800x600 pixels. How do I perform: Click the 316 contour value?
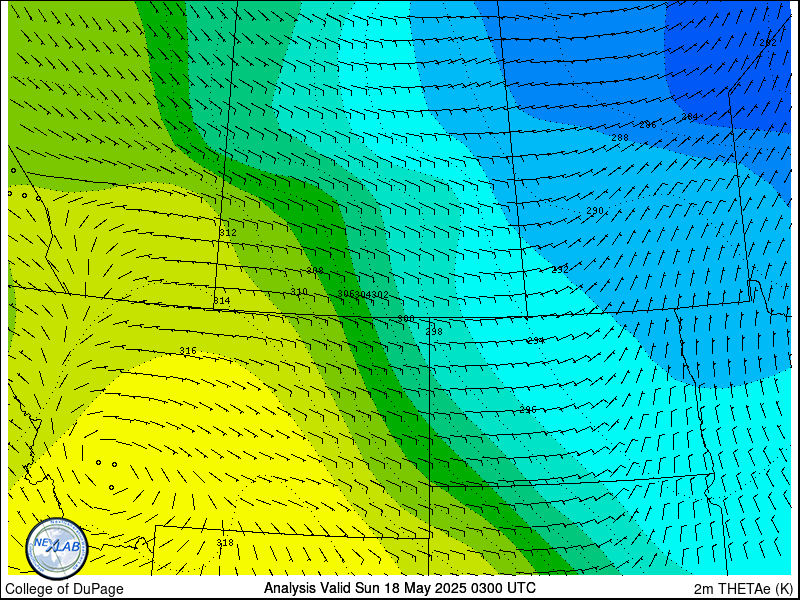188,351
